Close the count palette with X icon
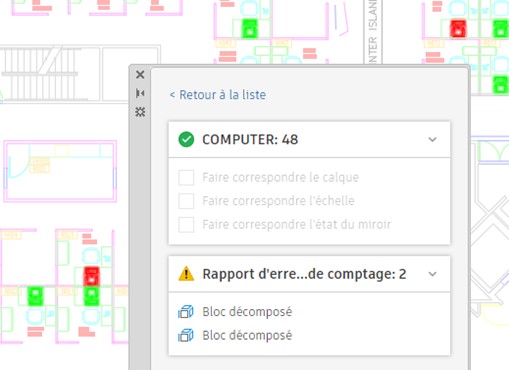Image resolution: width=509 pixels, height=370 pixels. pos(140,74)
